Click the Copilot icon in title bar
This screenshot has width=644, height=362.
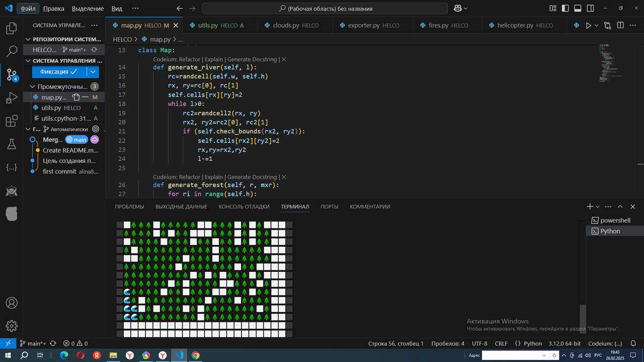click(x=458, y=9)
